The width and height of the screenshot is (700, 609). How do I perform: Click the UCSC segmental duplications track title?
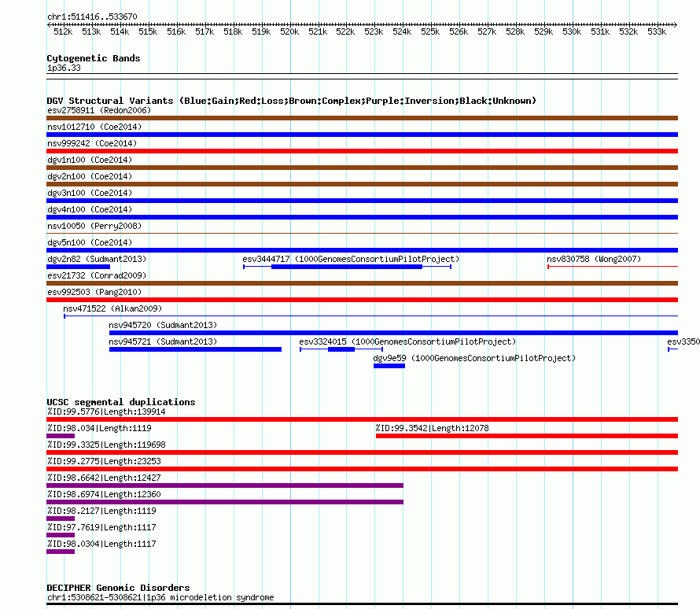click(121, 402)
